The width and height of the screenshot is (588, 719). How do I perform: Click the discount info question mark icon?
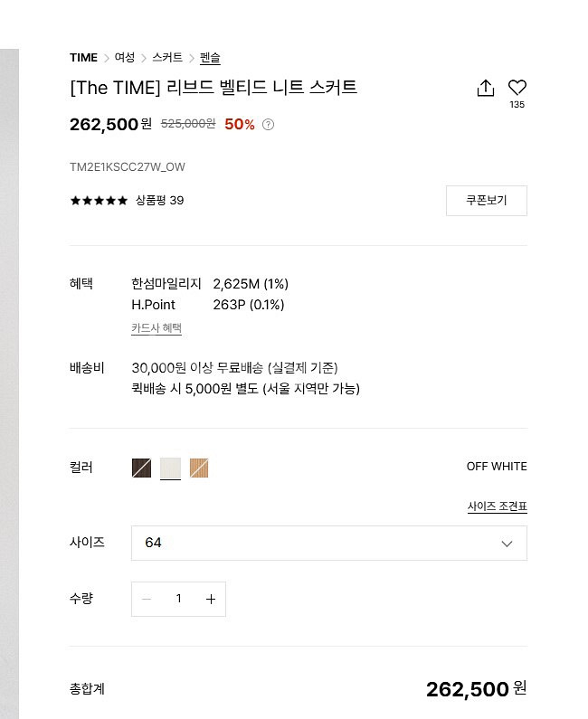[268, 125]
